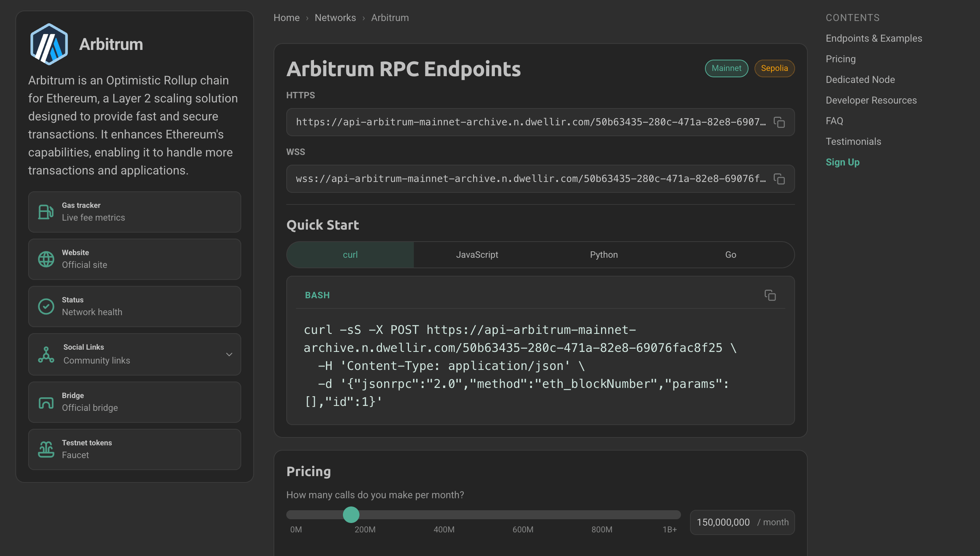
Task: Open the Dedicated Node contents link
Action: (860, 80)
